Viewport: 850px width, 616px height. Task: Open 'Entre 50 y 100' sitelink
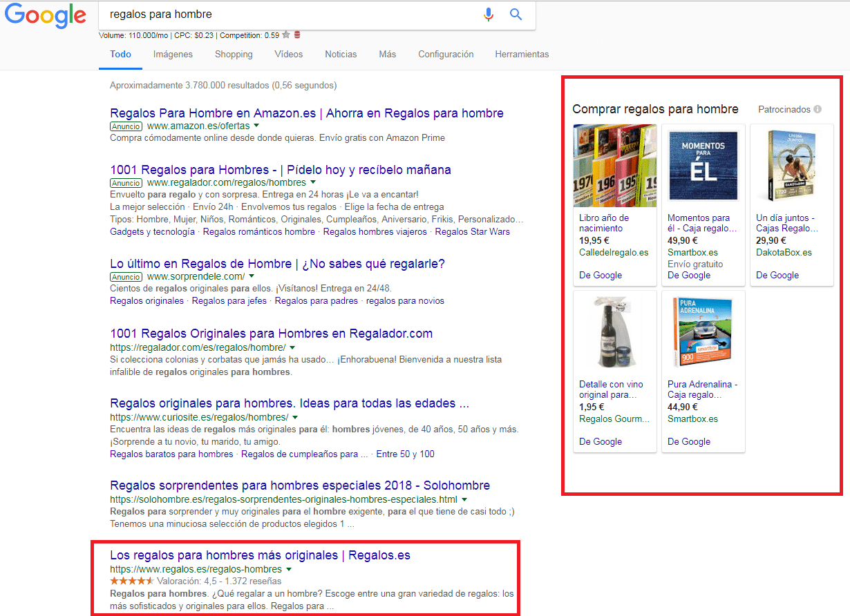(406, 454)
